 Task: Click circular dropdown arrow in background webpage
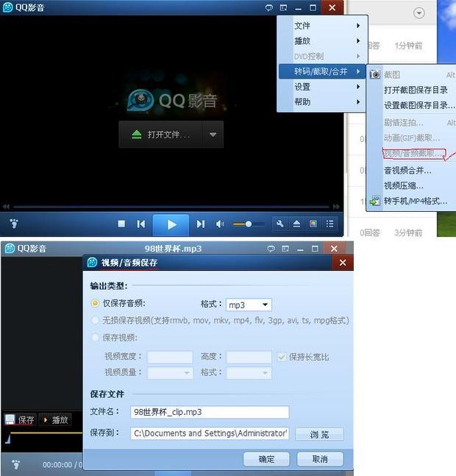point(419,13)
